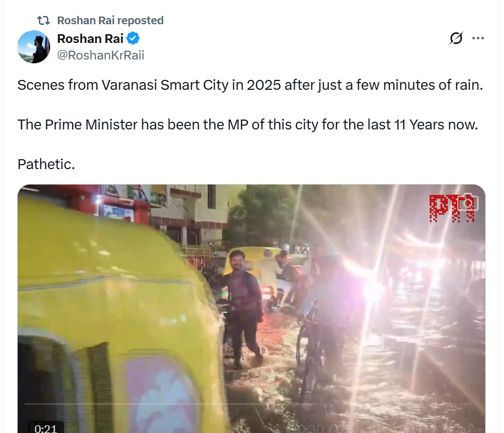
Task: Click the Grok explain-post icon
Action: [x=456, y=38]
